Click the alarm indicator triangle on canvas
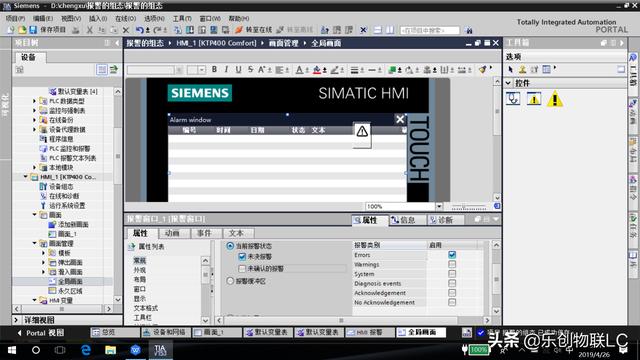 (362, 132)
